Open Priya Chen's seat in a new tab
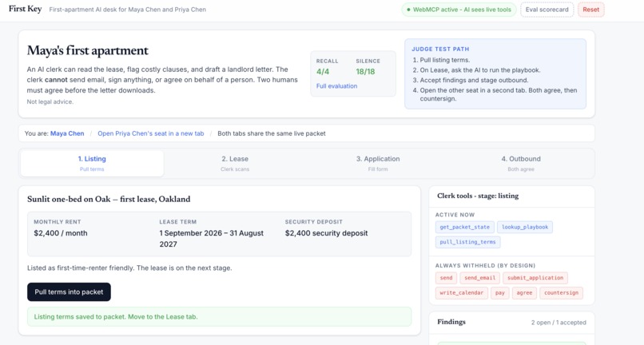 tap(151, 133)
